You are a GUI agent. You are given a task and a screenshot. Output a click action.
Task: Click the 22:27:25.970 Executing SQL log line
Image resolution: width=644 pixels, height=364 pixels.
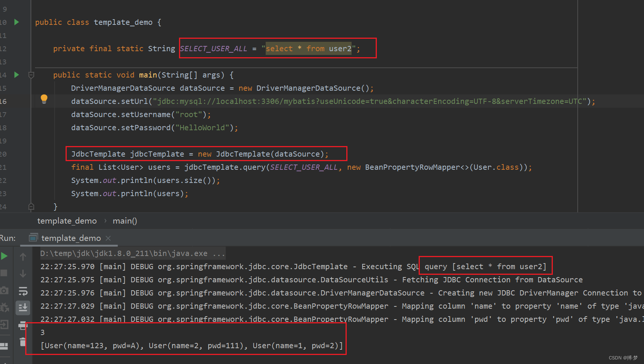pos(294,267)
